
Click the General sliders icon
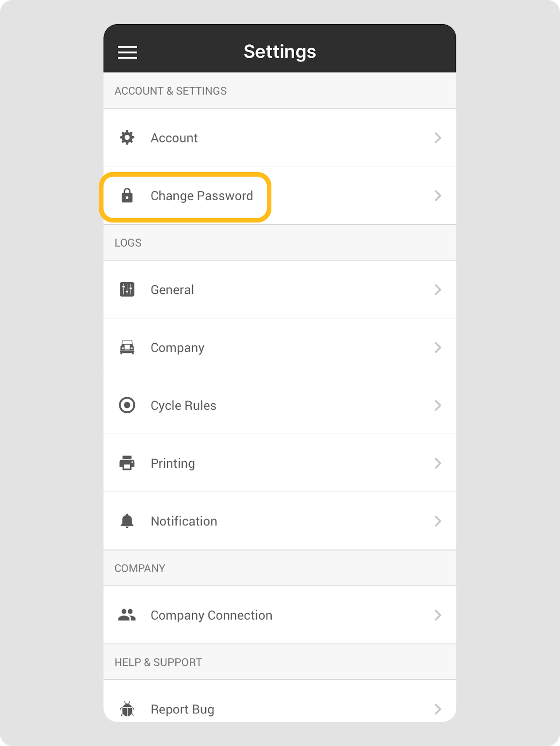(127, 290)
